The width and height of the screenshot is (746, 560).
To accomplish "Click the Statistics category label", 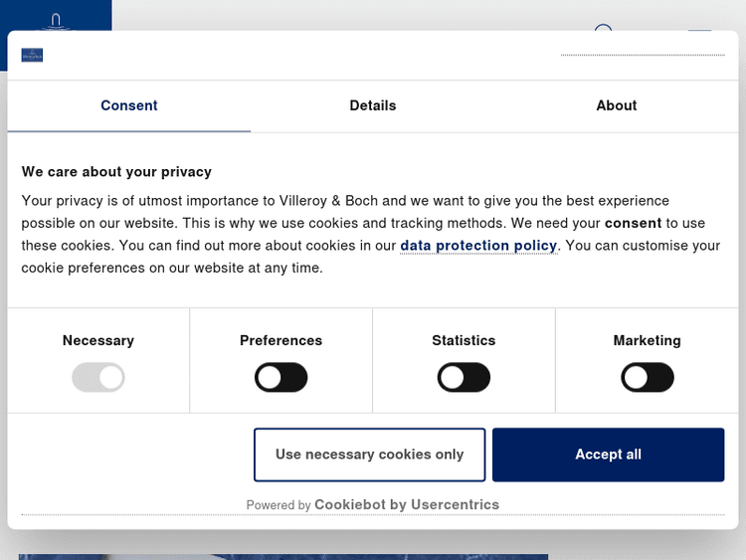I will pos(464,340).
